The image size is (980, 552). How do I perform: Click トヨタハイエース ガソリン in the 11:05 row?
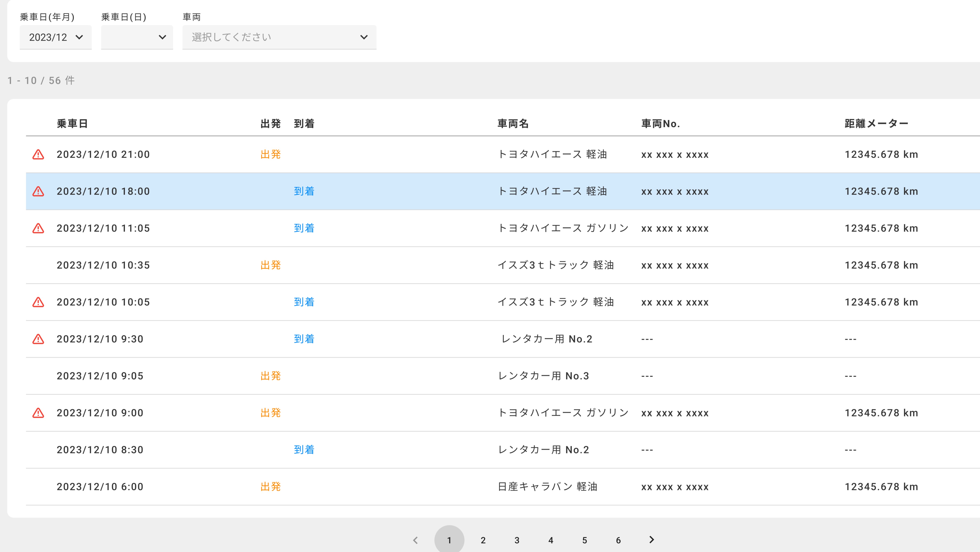[563, 228]
